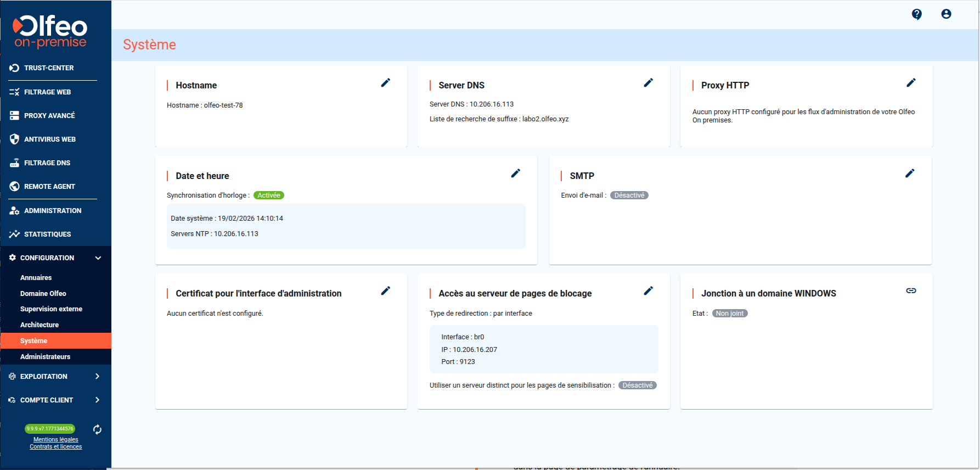Image resolution: width=980 pixels, height=470 pixels.
Task: Open the Mentions légales link
Action: coord(56,439)
